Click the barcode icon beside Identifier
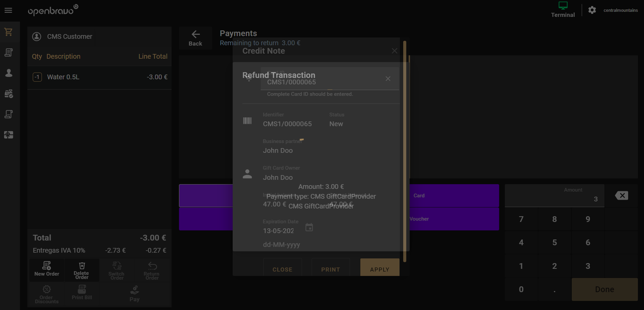The width and height of the screenshot is (644, 310). pos(247,121)
